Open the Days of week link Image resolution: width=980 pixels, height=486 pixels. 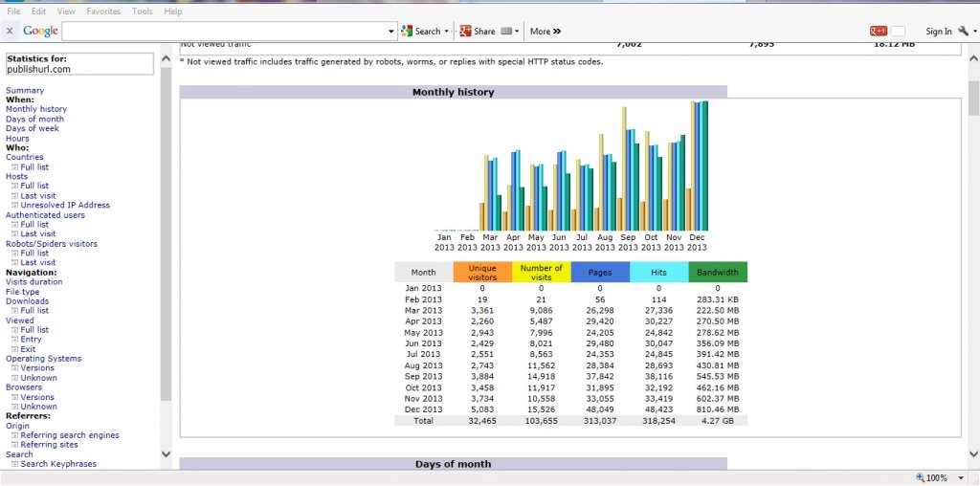(33, 128)
